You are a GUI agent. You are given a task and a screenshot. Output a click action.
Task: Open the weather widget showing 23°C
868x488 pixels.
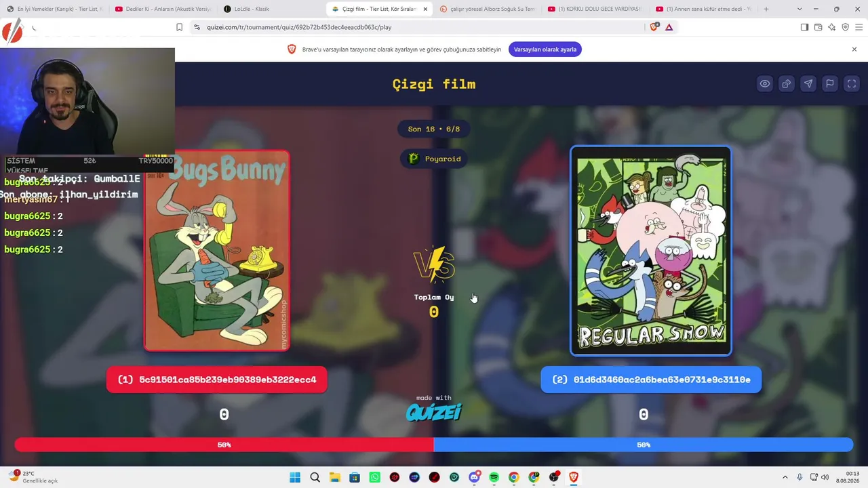coord(34,477)
